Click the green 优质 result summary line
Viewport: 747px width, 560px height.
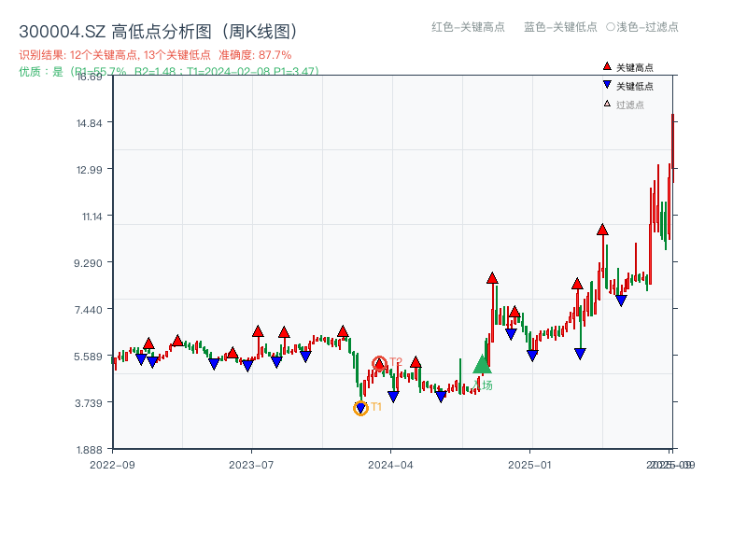(x=169, y=72)
